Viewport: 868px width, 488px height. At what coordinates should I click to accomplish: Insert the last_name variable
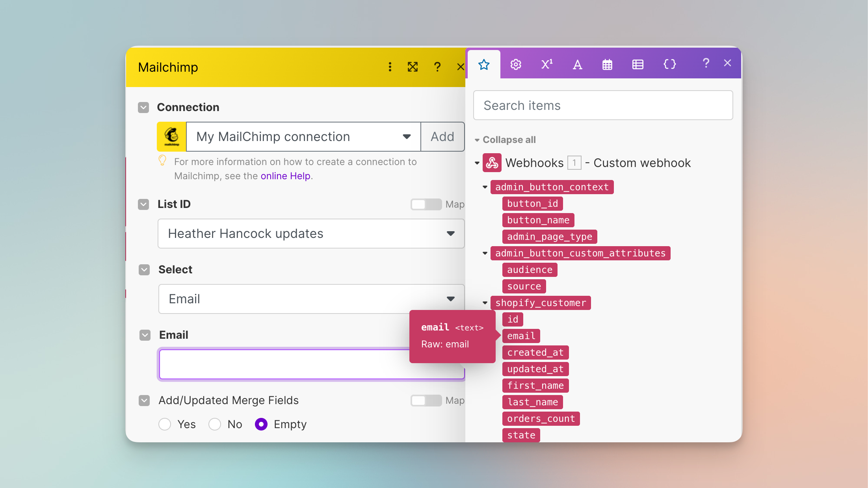click(532, 402)
